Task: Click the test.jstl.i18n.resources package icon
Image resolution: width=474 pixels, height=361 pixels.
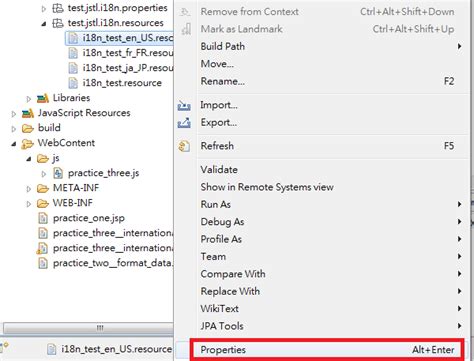Action: (58, 23)
